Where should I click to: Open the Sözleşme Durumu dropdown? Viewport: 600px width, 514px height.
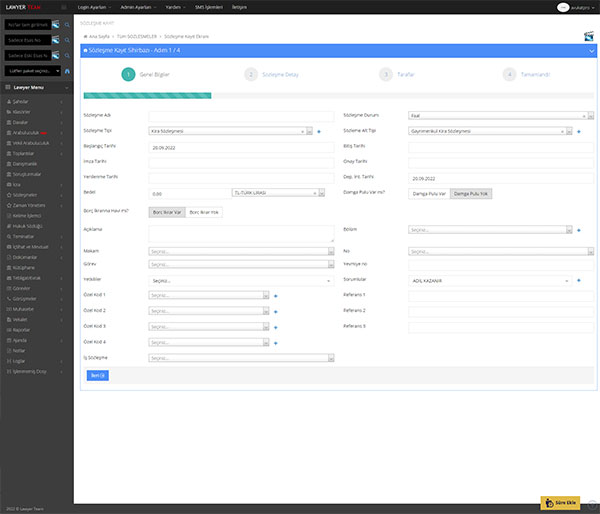[x=501, y=116]
